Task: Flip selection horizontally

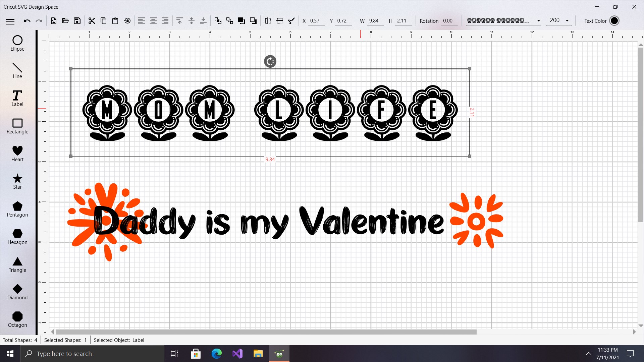Action: [268, 21]
